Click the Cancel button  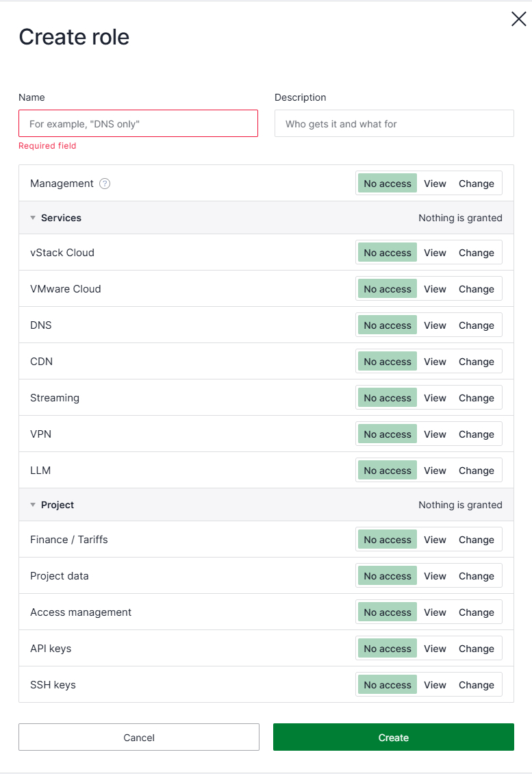(x=139, y=738)
